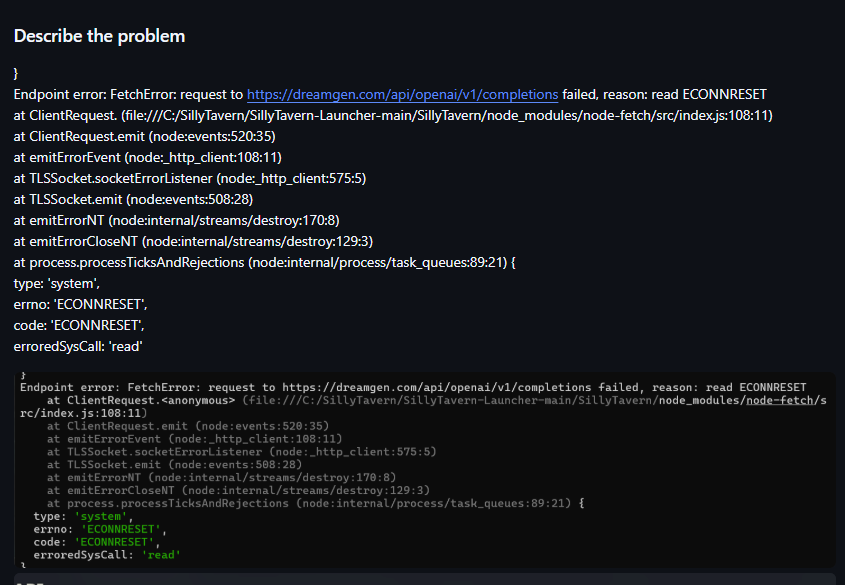The image size is (845, 585).
Task: Click the "at emitErrorEvent (node:_http_client:108:11)" paragraph line
Action: tap(148, 157)
